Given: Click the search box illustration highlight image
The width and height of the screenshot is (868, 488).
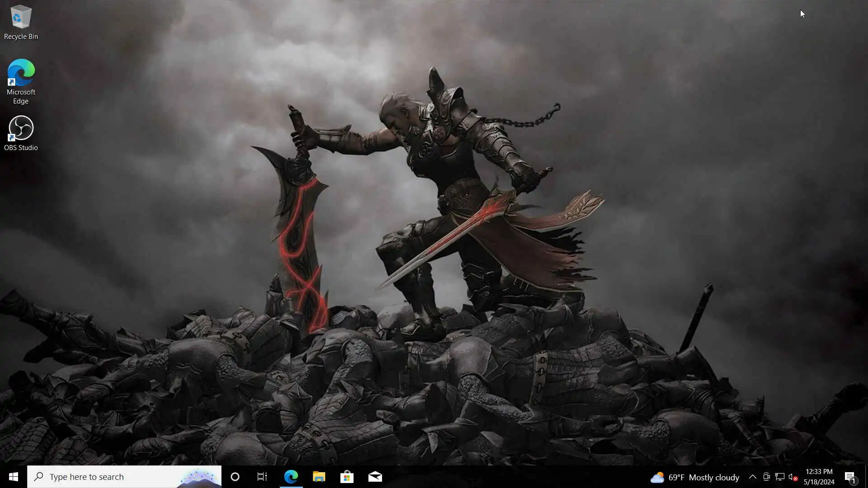Looking at the screenshot, I should click(x=199, y=478).
